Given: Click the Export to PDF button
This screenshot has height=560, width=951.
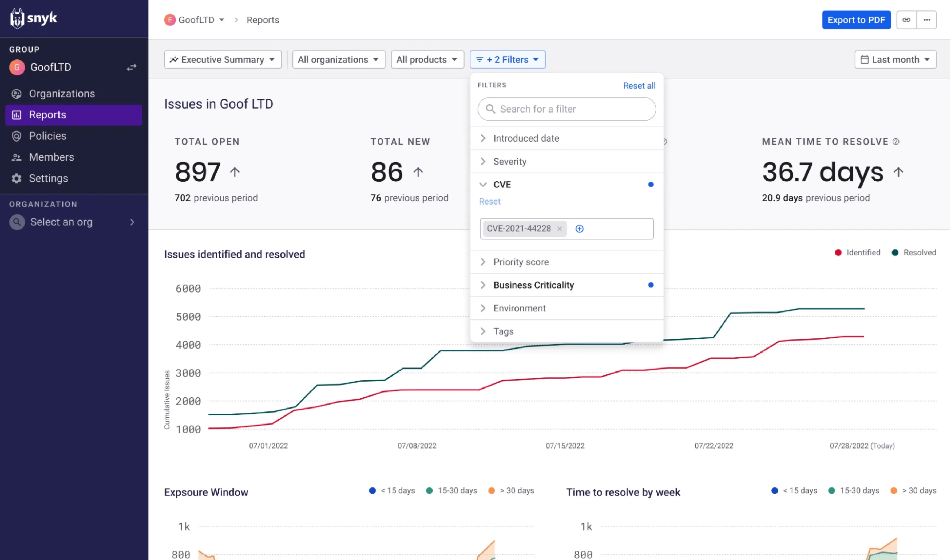Looking at the screenshot, I should (856, 20).
